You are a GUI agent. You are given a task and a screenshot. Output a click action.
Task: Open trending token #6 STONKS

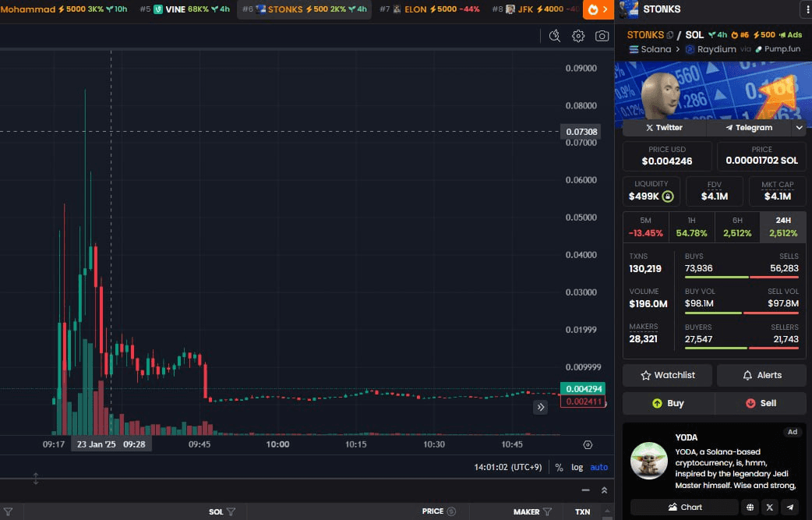[x=305, y=9]
